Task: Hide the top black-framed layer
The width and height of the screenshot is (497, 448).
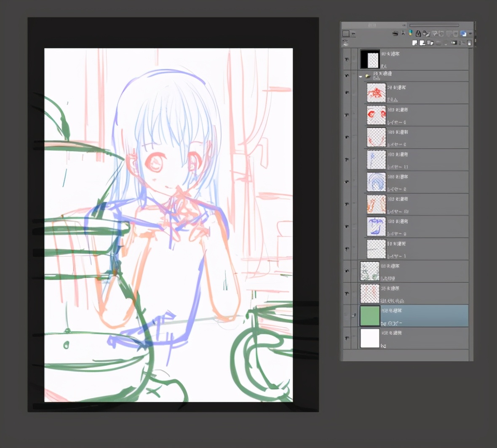Action: coord(347,59)
